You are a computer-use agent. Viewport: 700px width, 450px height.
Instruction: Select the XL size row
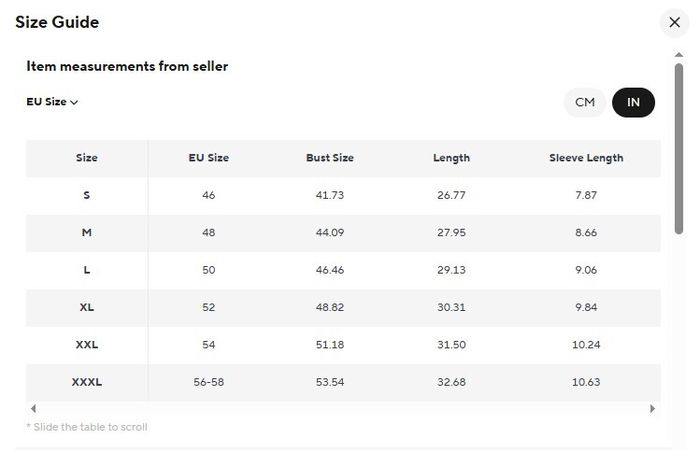tap(343, 308)
